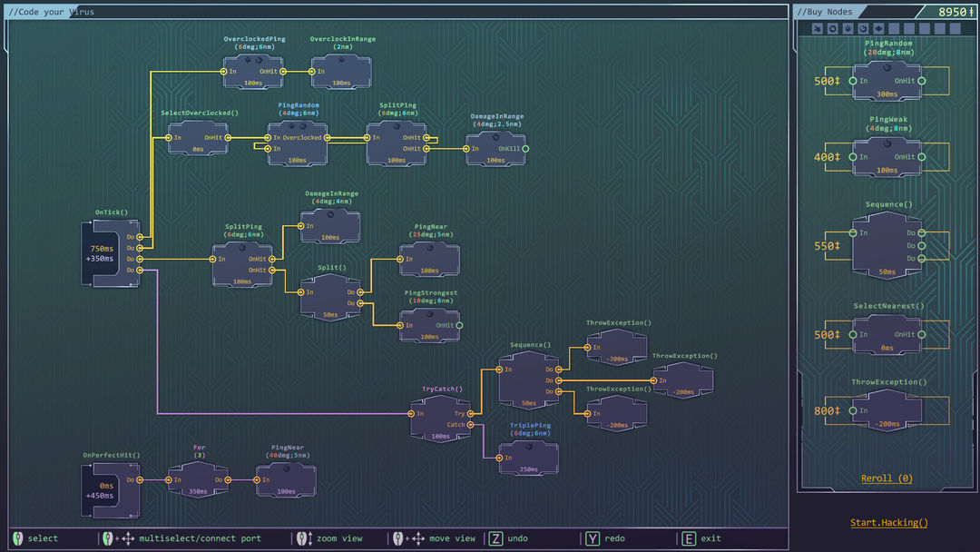Viewport: 980px width, 552px height.
Task: Click the first icon in Buy Nodes icon row
Action: [x=818, y=29]
